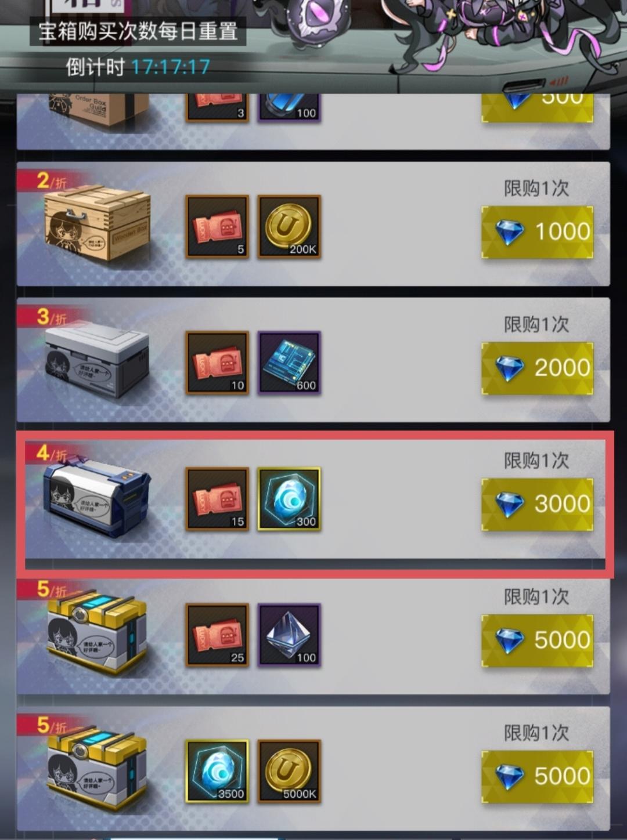
Task: Tap the prism crystal 100 icon
Action: pyautogui.click(x=289, y=635)
